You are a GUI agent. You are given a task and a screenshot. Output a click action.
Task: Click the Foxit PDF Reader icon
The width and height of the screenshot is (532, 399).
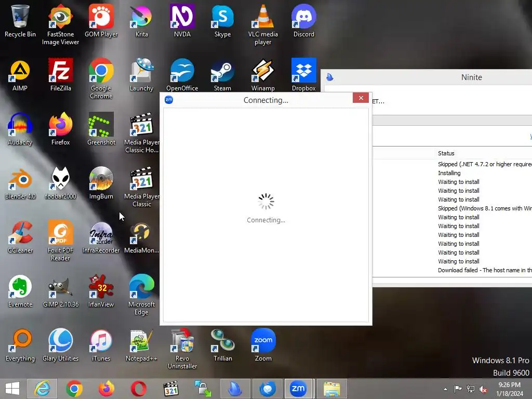pos(60,241)
